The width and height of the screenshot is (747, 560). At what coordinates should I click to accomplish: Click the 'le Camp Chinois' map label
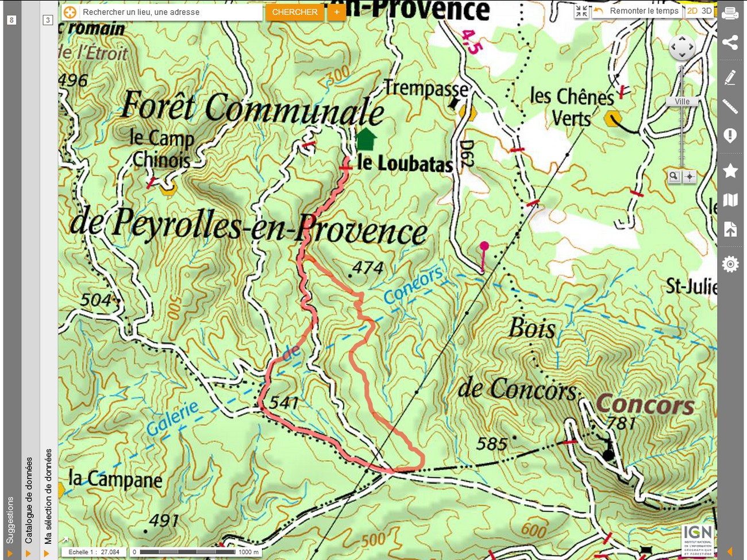[161, 148]
